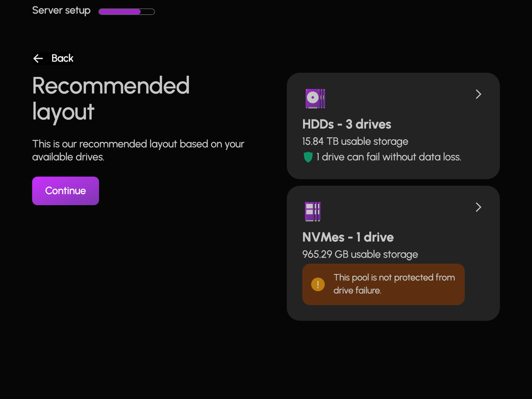This screenshot has width=532, height=399.
Task: Click the 'Server setup' title text
Action: click(61, 11)
